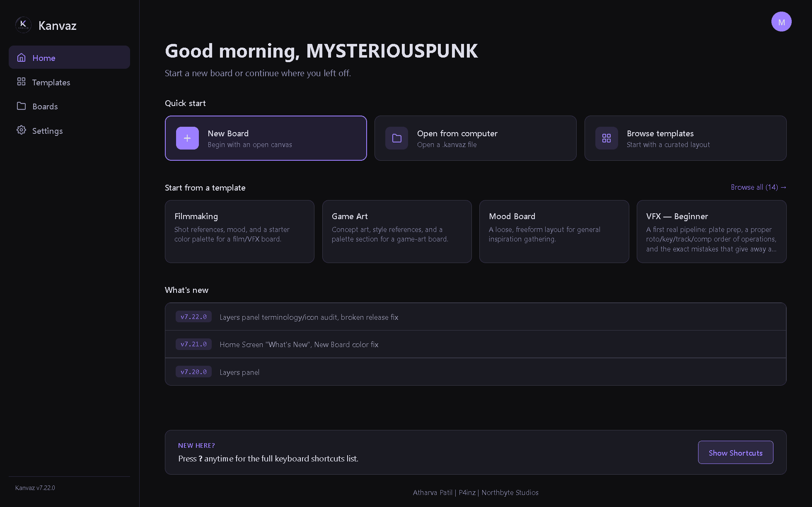Click the Home house icon in sidebar
Viewport: 812px width, 507px height.
pos(21,58)
